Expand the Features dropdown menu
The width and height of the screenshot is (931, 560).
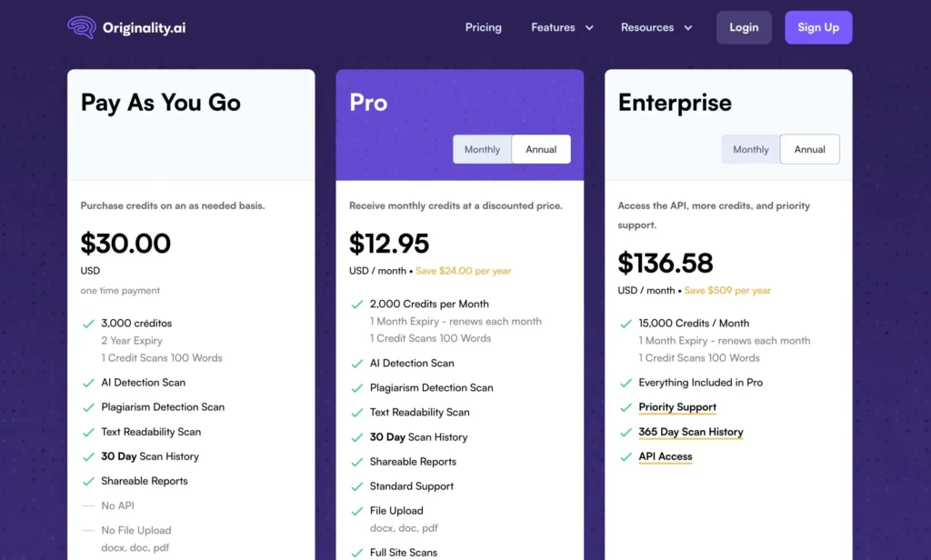click(x=562, y=27)
